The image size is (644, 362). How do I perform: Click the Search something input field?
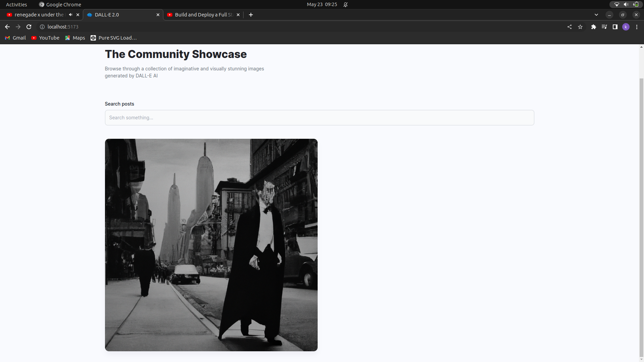pyautogui.click(x=319, y=118)
